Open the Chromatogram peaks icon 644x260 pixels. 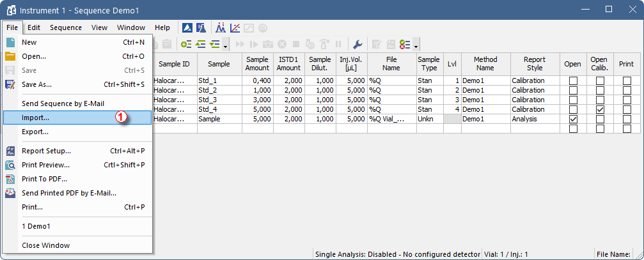[x=221, y=27]
